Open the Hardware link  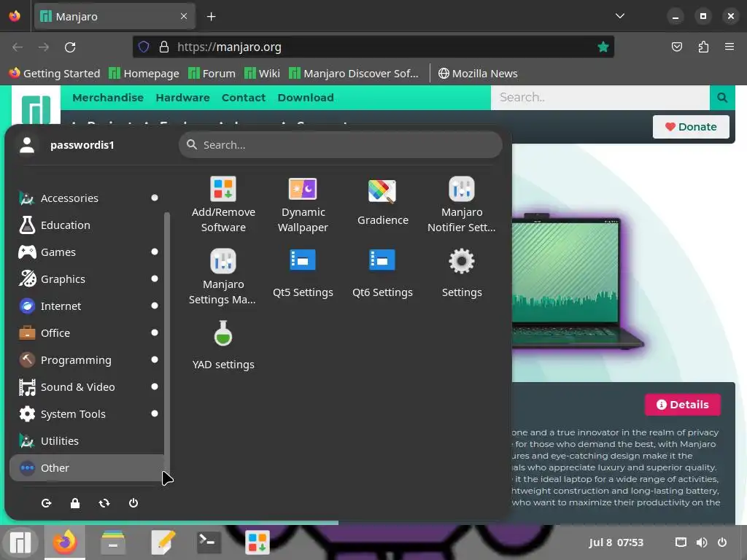click(x=182, y=98)
